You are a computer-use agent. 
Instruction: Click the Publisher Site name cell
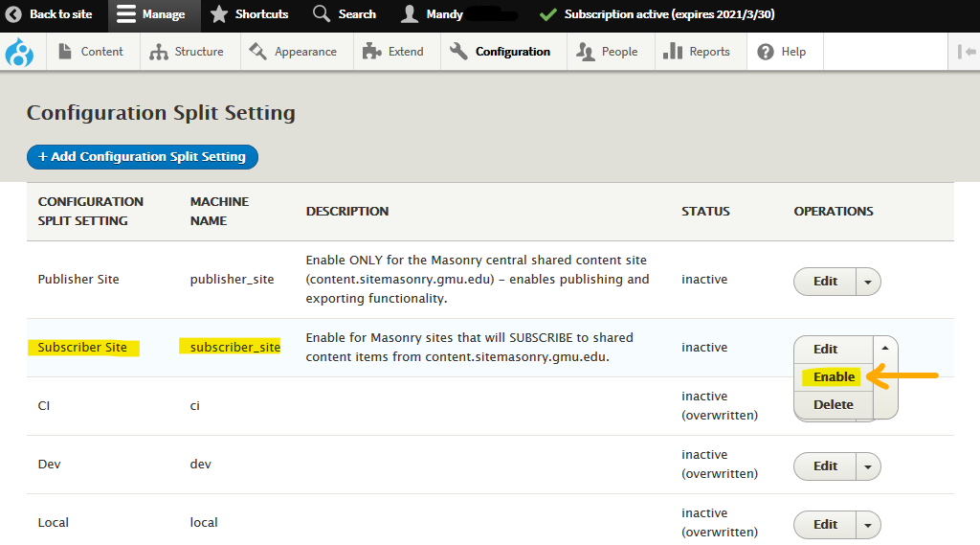coord(78,279)
